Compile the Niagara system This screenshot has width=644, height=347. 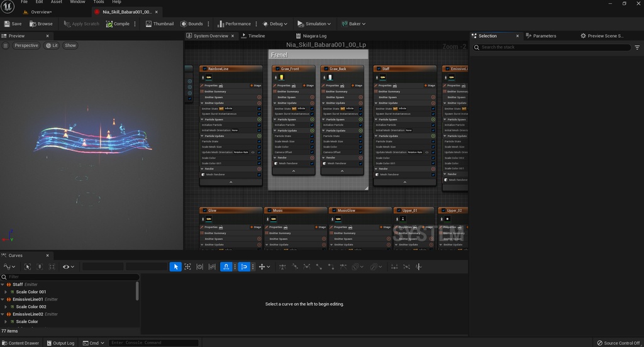pos(118,24)
